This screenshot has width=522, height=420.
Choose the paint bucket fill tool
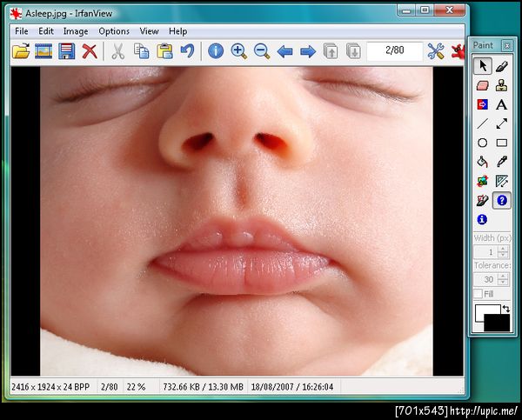(x=482, y=162)
